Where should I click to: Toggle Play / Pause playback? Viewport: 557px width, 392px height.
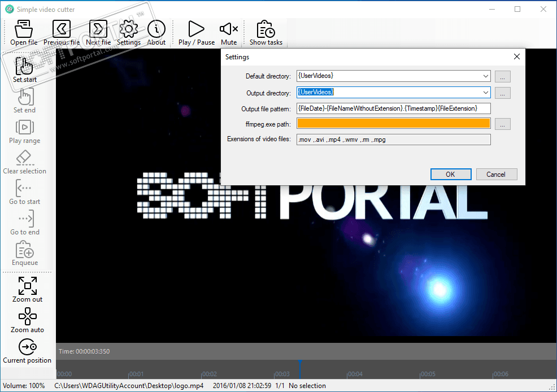[x=197, y=33]
